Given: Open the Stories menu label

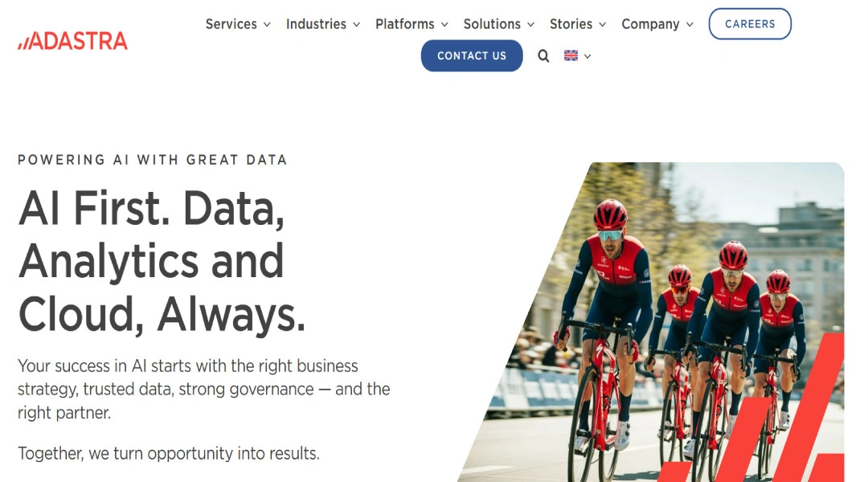Looking at the screenshot, I should 571,24.
